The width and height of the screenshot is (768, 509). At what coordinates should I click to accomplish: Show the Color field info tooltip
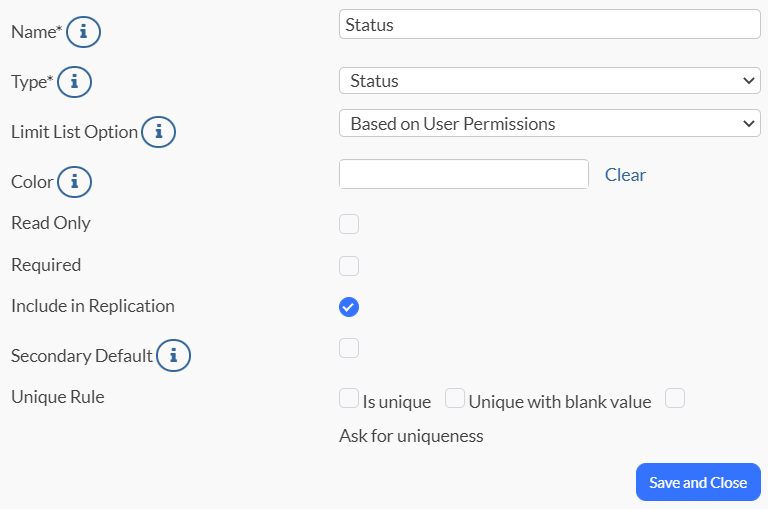[74, 182]
